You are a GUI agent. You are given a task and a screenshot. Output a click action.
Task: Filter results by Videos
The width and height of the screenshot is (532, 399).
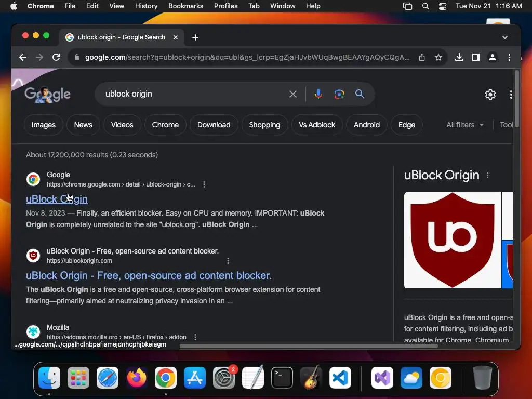[x=122, y=125]
